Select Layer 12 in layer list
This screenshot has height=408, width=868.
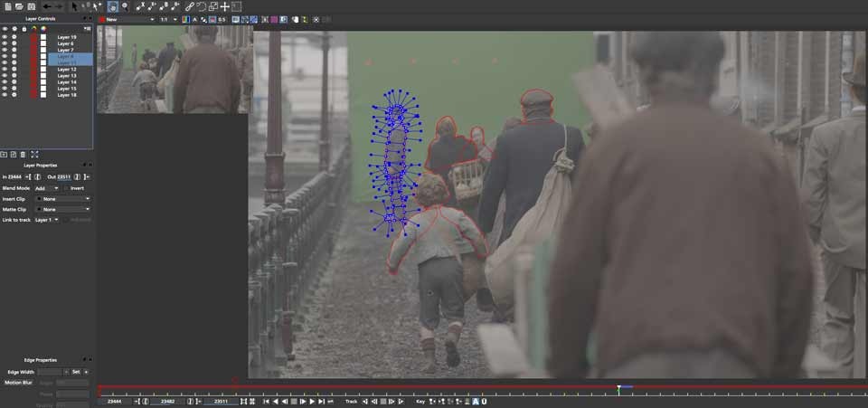(66, 70)
